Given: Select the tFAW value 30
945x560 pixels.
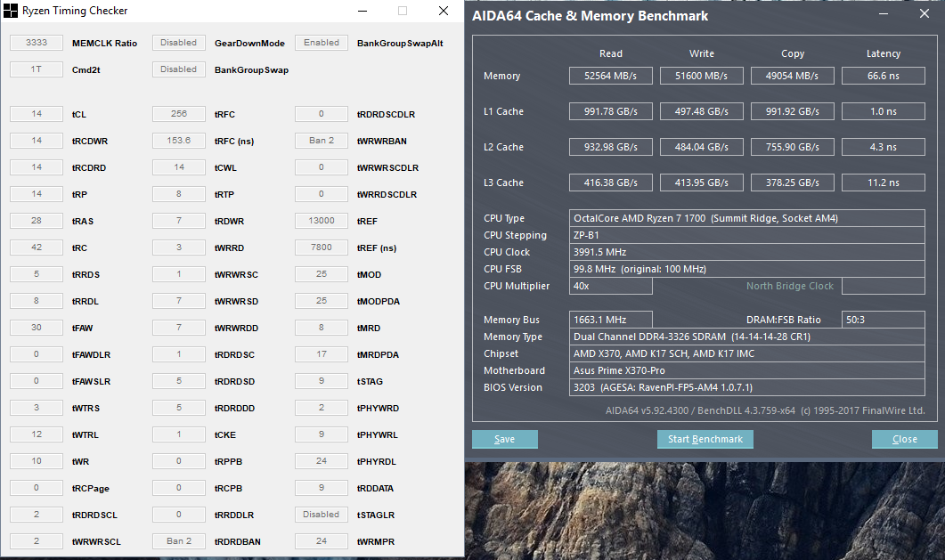Looking at the screenshot, I should [37, 328].
